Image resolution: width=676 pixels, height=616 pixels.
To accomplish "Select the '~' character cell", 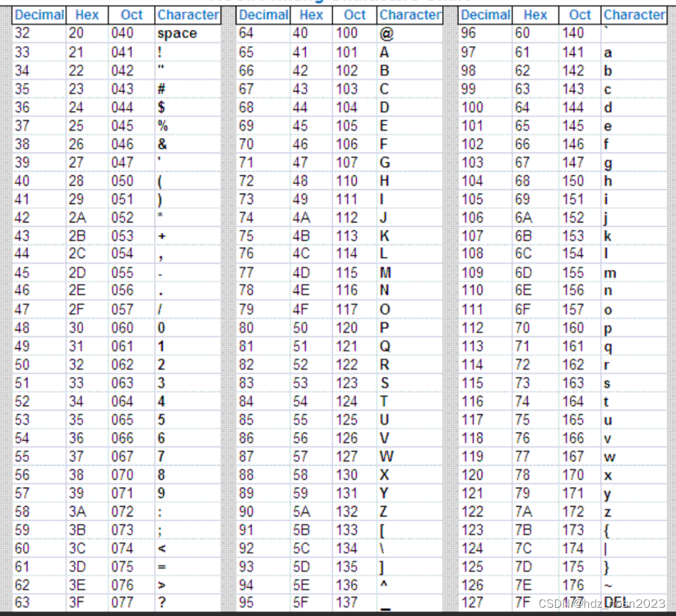I will pyautogui.click(x=633, y=585).
